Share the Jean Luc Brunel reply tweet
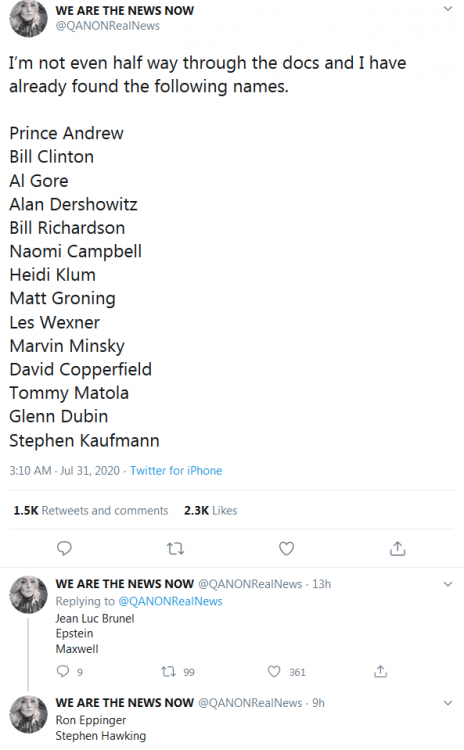Screen dimensions: 464x750 pyautogui.click(x=380, y=672)
